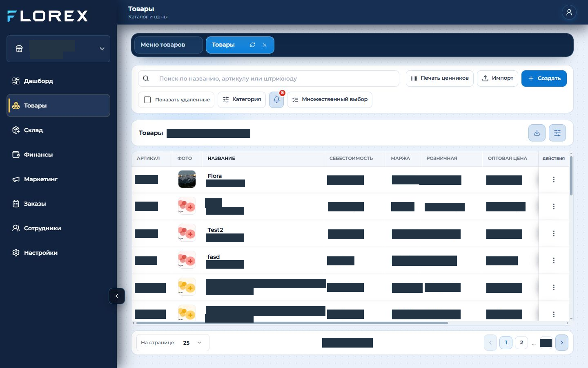Screen dimensions: 588x368
Task: Close the Товары tab
Action: [265, 45]
